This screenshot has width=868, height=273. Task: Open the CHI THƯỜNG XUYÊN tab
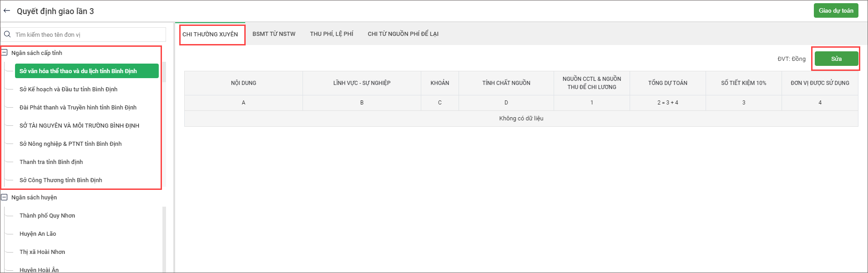[210, 35]
